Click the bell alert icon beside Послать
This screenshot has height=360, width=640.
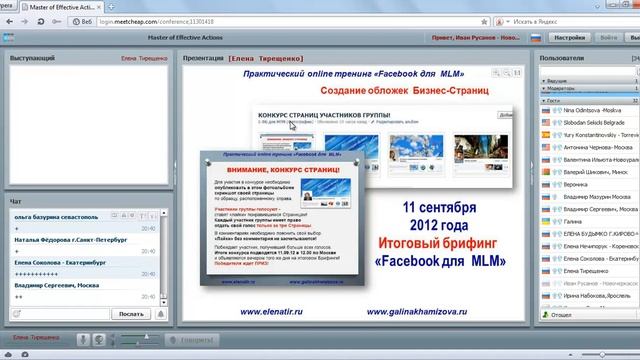(x=161, y=314)
